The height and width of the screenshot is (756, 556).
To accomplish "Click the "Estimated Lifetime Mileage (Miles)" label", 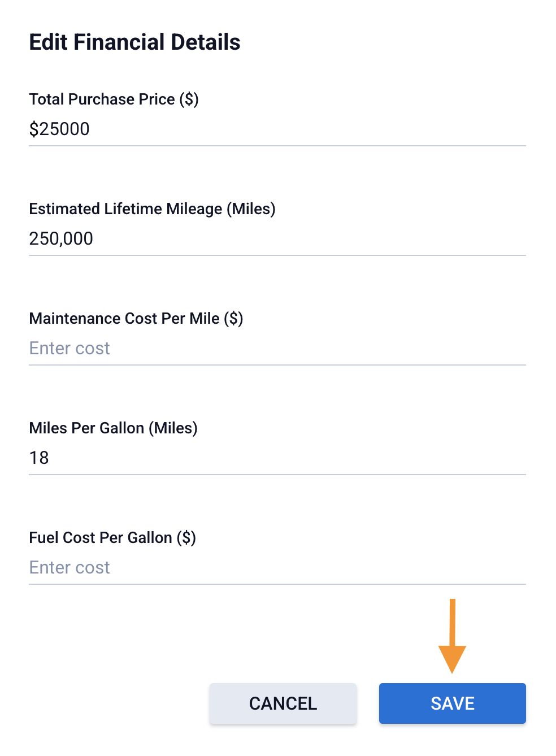I will coord(152,209).
